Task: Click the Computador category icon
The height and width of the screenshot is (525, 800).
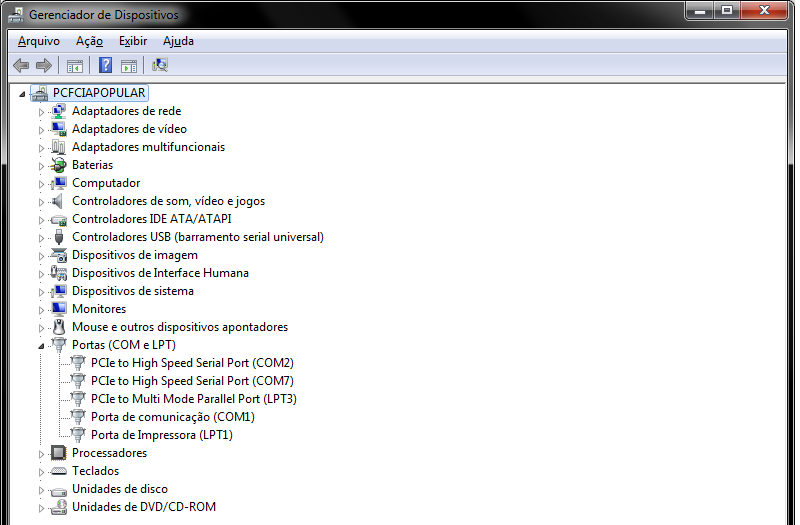Action: click(59, 183)
